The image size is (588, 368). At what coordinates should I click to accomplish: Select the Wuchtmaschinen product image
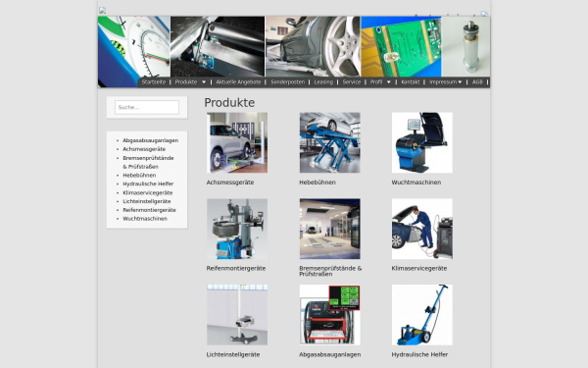422,142
